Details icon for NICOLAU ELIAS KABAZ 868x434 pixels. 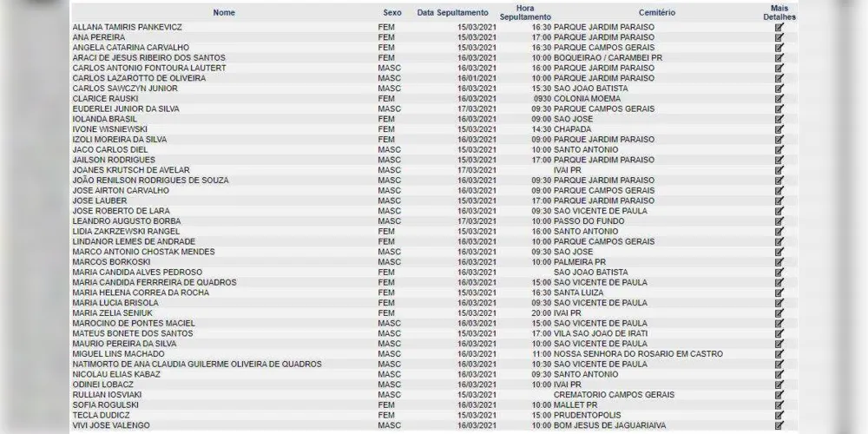(x=779, y=375)
